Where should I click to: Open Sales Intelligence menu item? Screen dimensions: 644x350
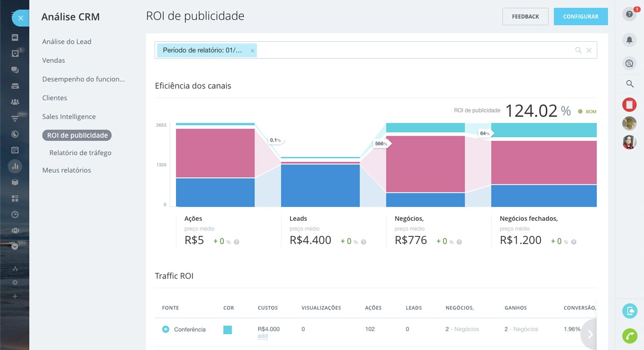pos(69,117)
